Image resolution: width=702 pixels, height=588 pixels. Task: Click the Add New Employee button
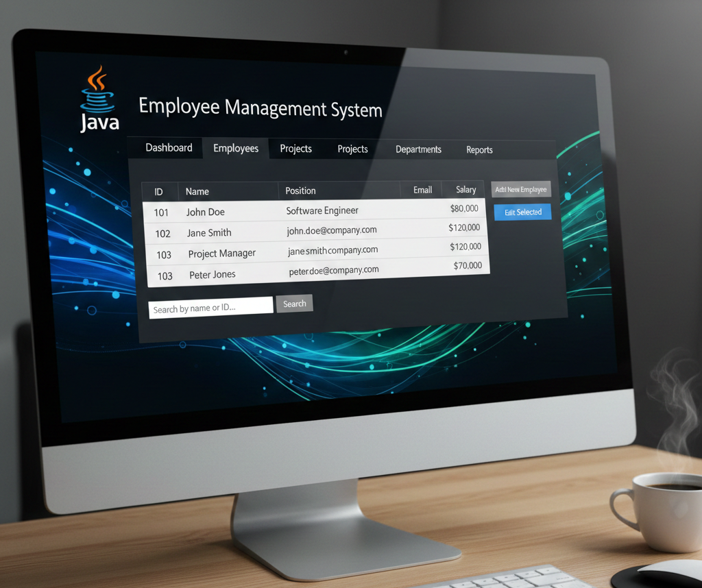coord(521,189)
